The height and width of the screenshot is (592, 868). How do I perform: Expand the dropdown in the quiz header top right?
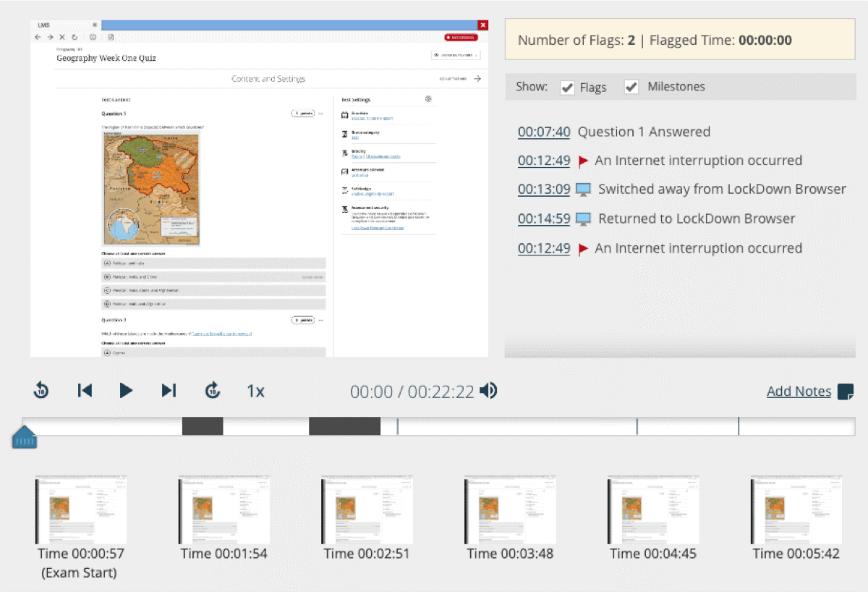454,55
